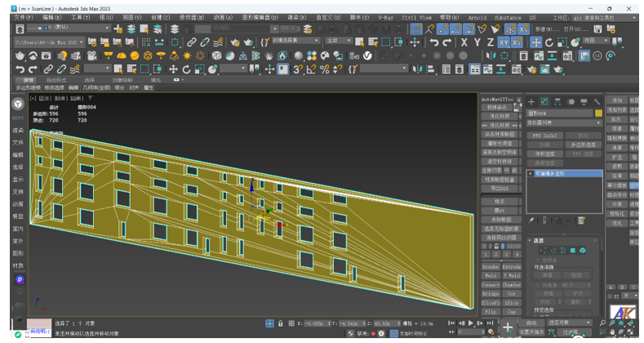Click the yellow object color swatch
The width and height of the screenshot is (644, 343).
598,114
